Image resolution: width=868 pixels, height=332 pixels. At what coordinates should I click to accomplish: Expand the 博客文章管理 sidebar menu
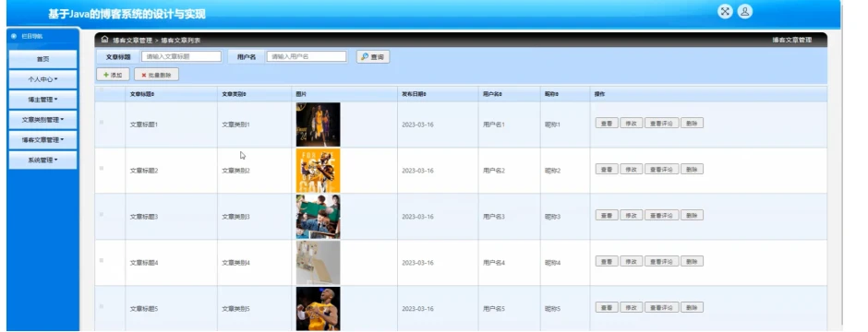[42, 140]
